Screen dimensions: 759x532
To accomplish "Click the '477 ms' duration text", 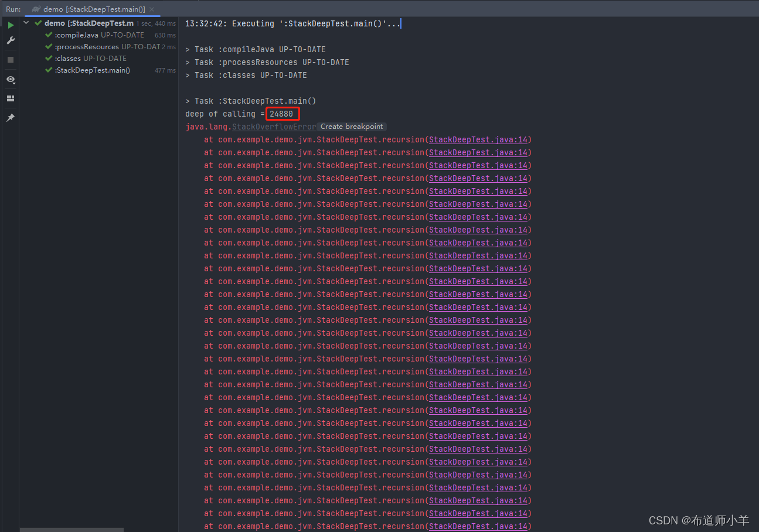I will 165,70.
